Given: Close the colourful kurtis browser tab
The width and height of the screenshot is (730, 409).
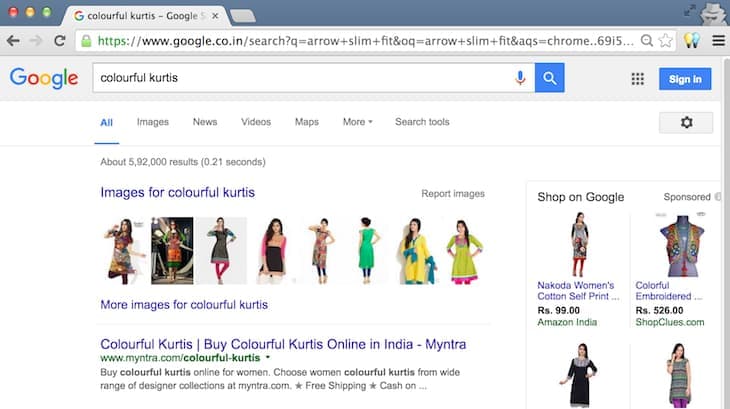Looking at the screenshot, I should (x=215, y=16).
